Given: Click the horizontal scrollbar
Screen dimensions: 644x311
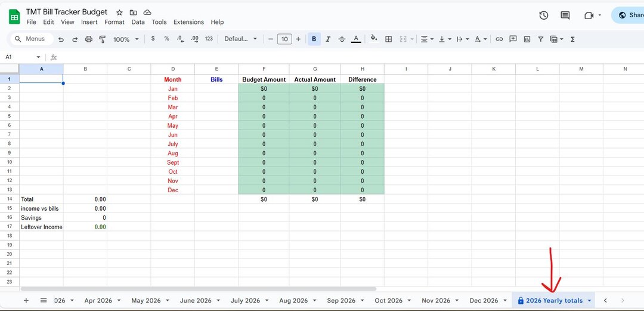Looking at the screenshot, I should point(199,289).
